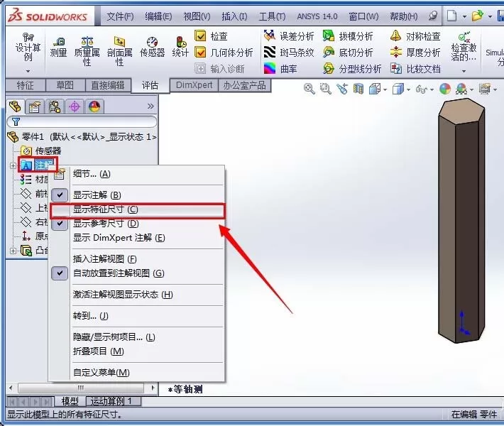Select the 测量 measure tool
This screenshot has width=504, height=426.
[x=58, y=48]
